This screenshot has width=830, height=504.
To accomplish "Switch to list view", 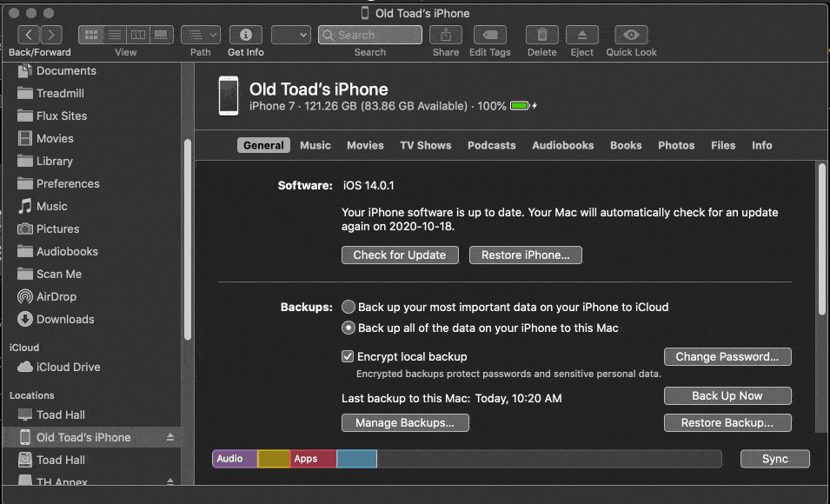I will tap(115, 35).
